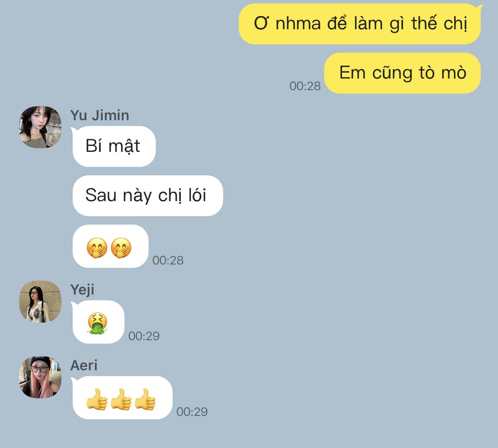Click the 00:28 timestamp after Yu Jimin's emojis
The image size is (498, 448).
pyautogui.click(x=168, y=260)
